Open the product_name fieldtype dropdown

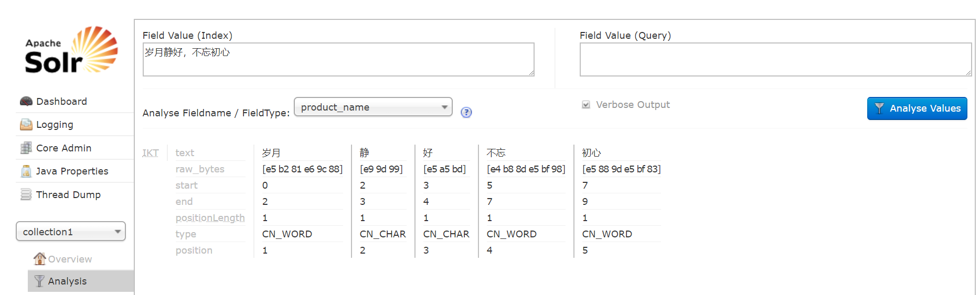point(373,107)
